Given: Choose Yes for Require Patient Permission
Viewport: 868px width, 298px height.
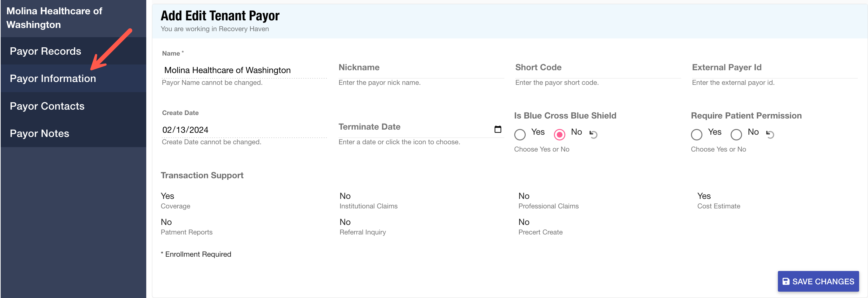Looking at the screenshot, I should click(x=696, y=134).
